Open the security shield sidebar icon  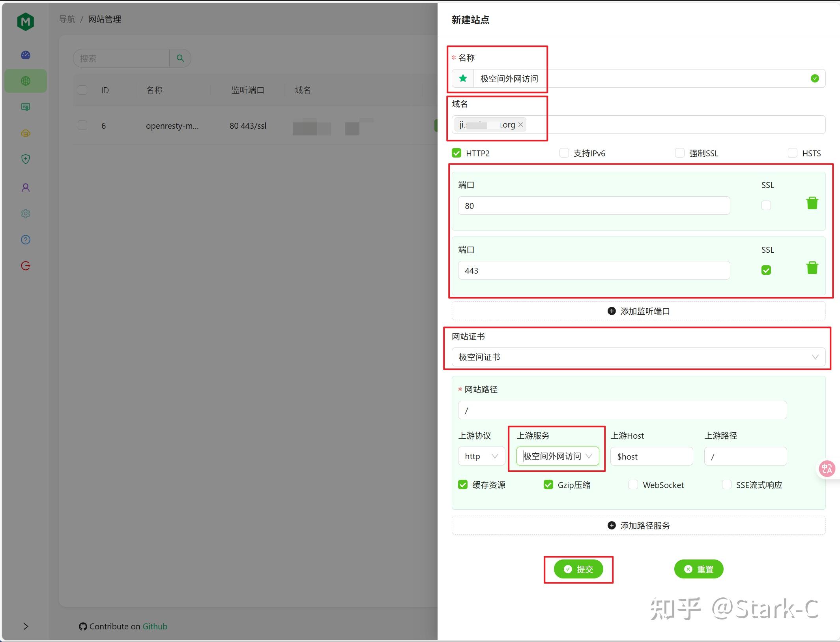[x=25, y=159]
